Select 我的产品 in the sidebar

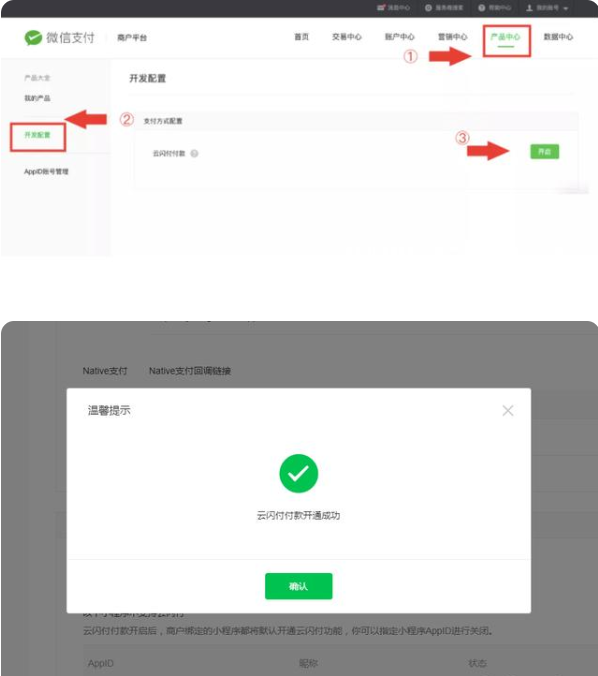point(37,98)
